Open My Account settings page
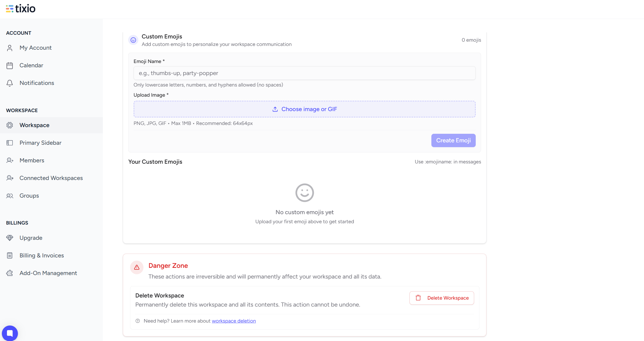Viewport: 644px width, 341px height. click(36, 48)
